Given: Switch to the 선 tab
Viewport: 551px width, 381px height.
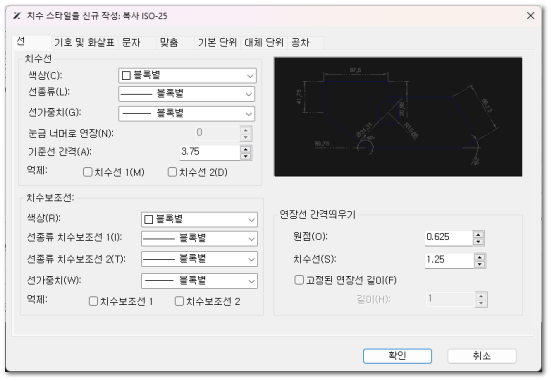Looking at the screenshot, I should coord(32,42).
